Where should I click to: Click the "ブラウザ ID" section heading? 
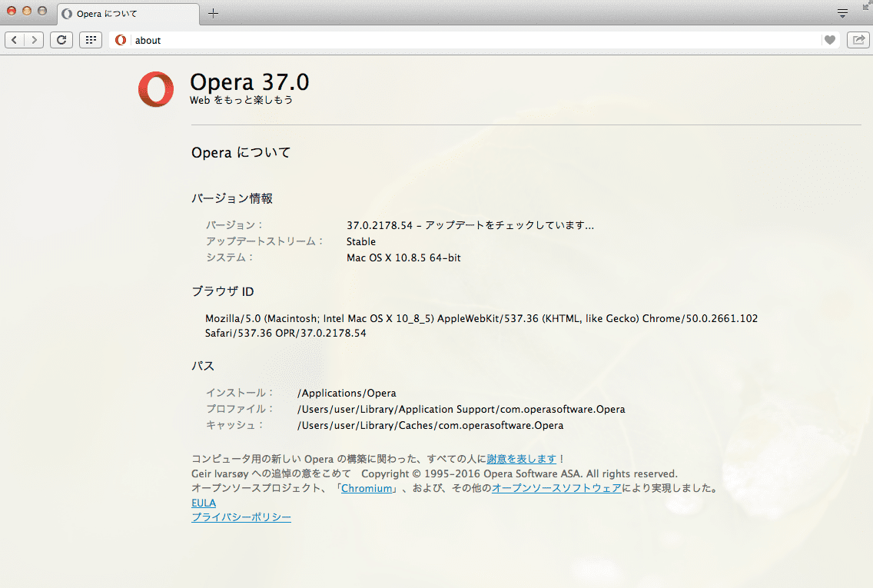pos(223,291)
